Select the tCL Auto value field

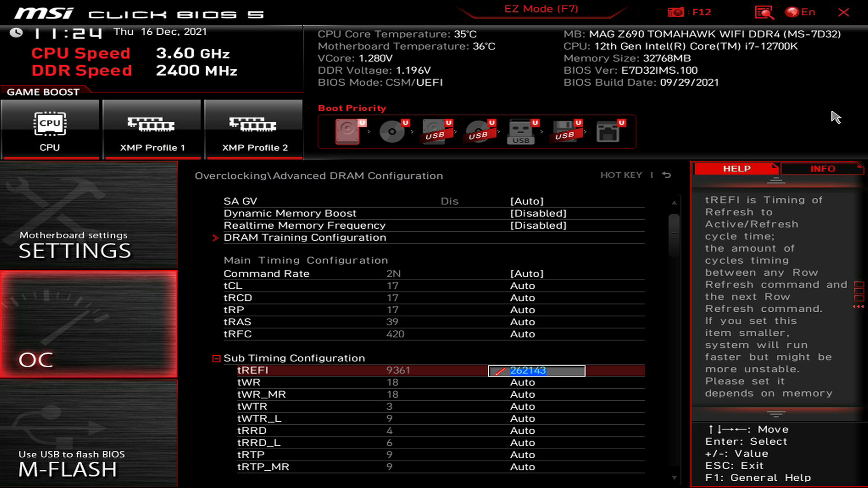click(523, 286)
